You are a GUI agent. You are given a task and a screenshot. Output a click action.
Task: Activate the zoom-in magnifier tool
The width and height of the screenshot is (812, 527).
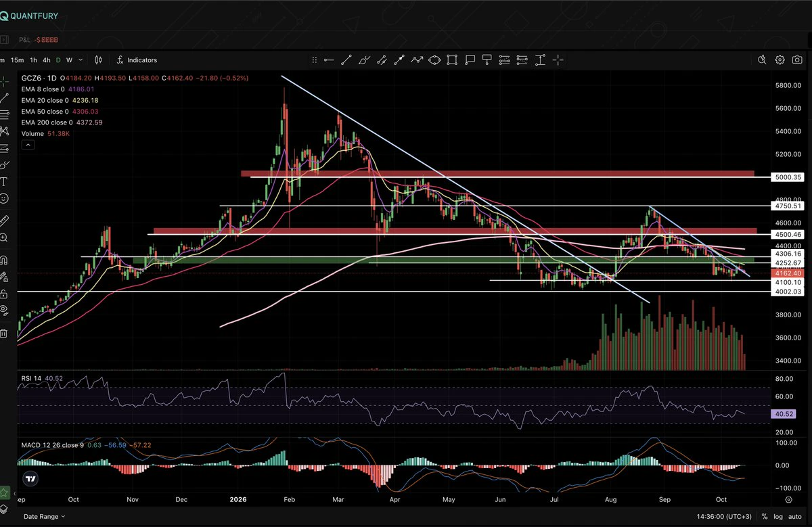point(4,237)
